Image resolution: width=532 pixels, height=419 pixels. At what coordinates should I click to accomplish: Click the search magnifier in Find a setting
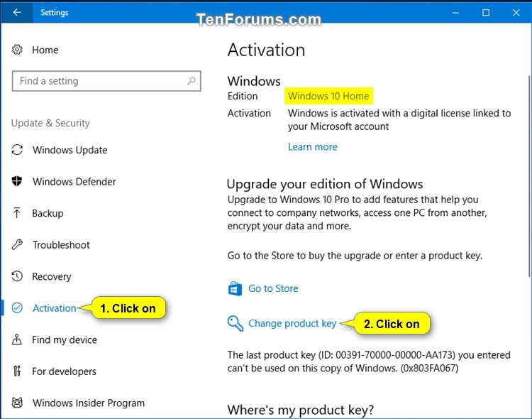(192, 81)
